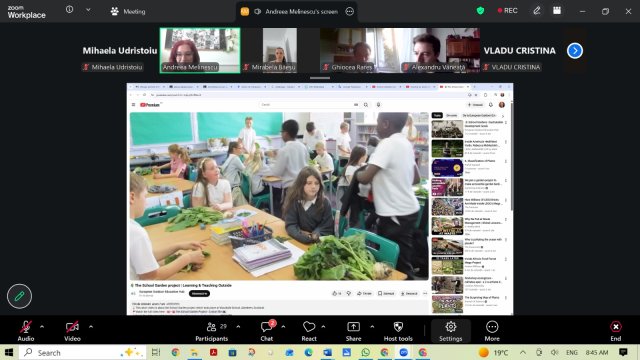
Task: Click the 19°C weather widget
Action: pyautogui.click(x=494, y=352)
